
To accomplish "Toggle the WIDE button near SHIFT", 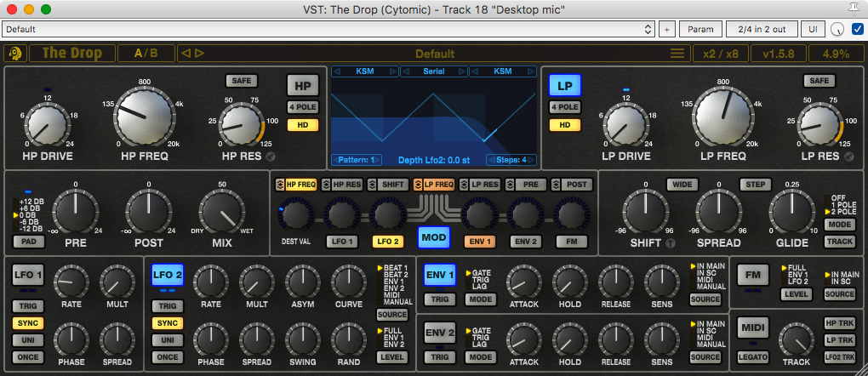I will pyautogui.click(x=682, y=185).
